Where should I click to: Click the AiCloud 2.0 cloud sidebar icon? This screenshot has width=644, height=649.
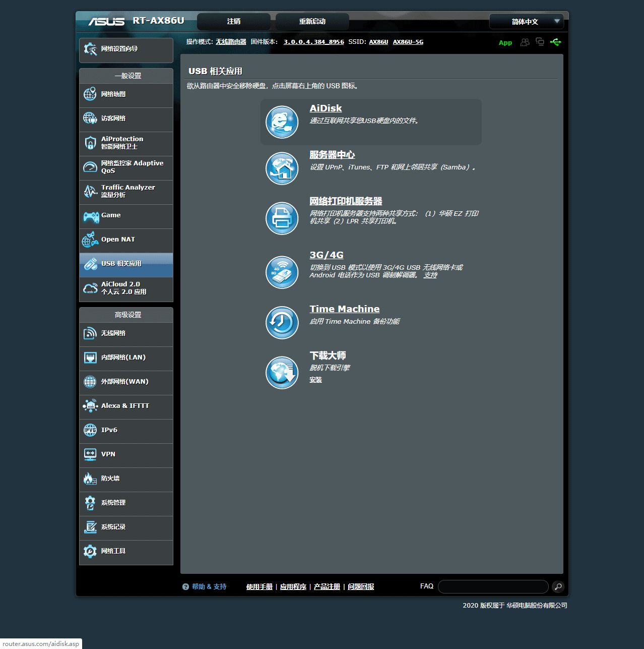tap(90, 288)
